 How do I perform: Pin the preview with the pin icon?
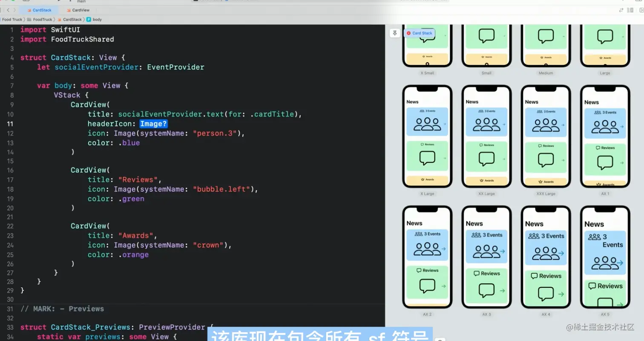[395, 33]
